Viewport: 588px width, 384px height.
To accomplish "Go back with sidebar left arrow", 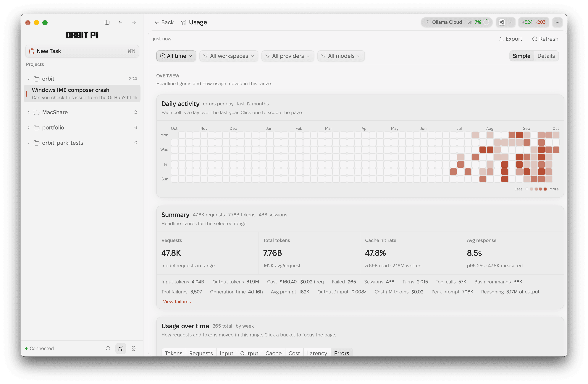I will (x=120, y=22).
